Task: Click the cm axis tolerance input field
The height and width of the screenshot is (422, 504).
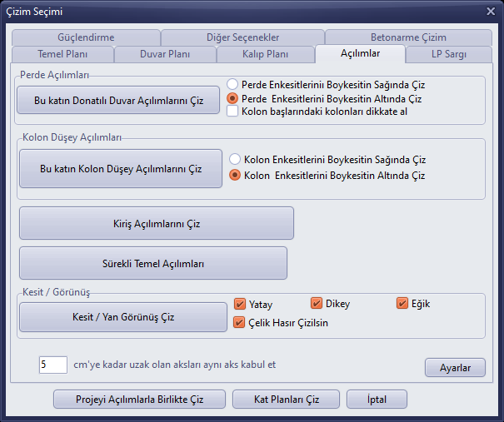Action: [53, 365]
